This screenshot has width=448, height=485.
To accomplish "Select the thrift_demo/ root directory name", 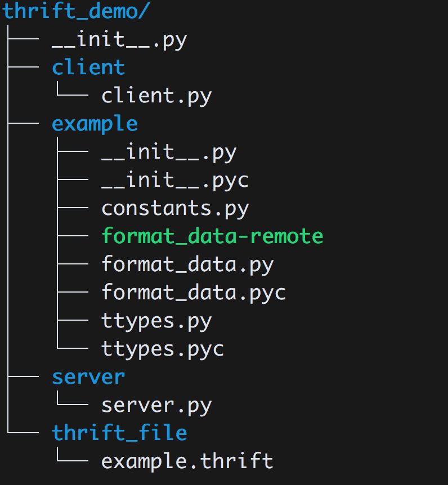I will 76,11.
